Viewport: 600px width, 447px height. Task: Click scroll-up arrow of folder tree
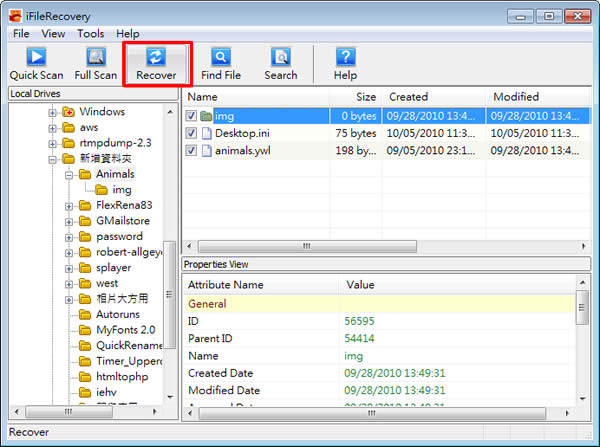click(170, 112)
